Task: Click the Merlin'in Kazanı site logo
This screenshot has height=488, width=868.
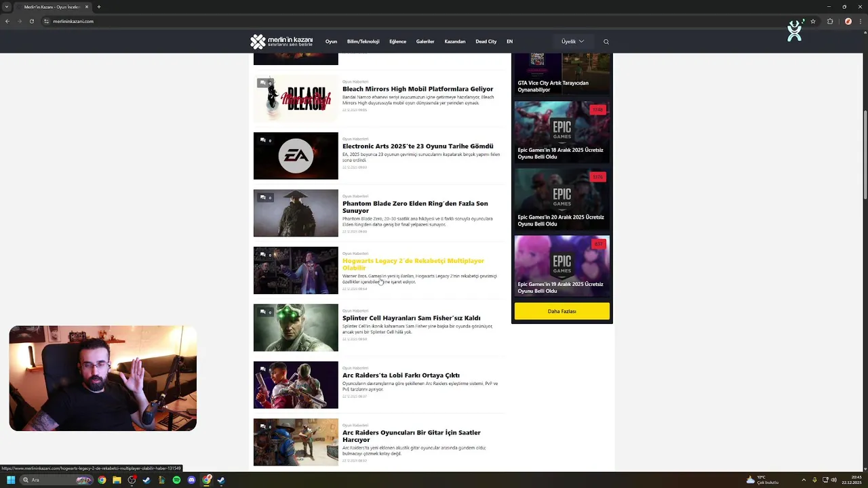Action: point(281,41)
